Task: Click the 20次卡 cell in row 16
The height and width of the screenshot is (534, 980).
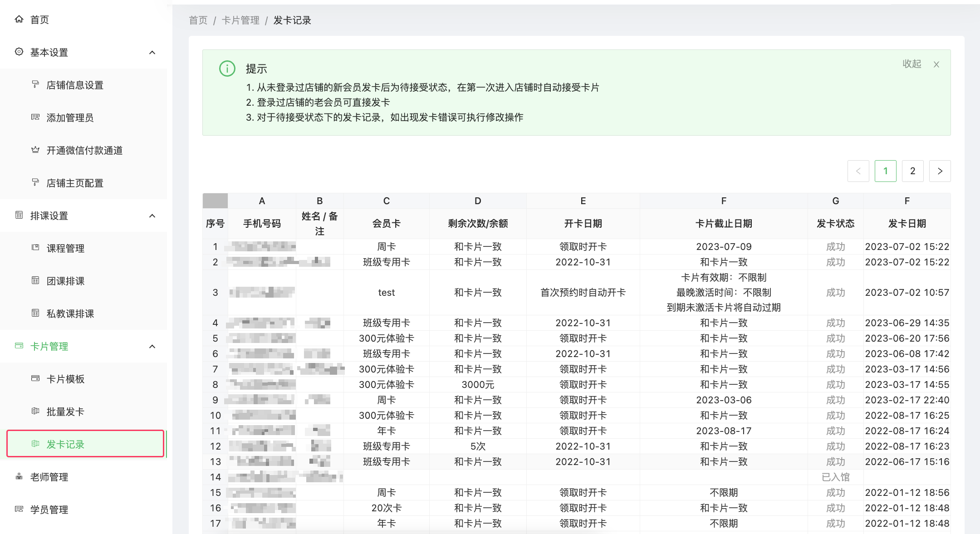Action: pyautogui.click(x=387, y=508)
